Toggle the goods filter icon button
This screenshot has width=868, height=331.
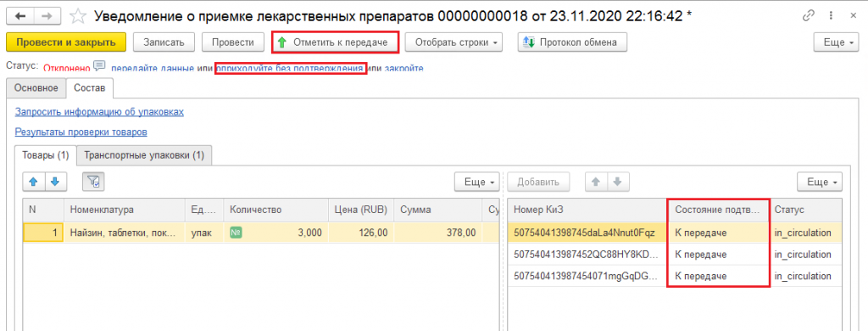pyautogui.click(x=93, y=182)
